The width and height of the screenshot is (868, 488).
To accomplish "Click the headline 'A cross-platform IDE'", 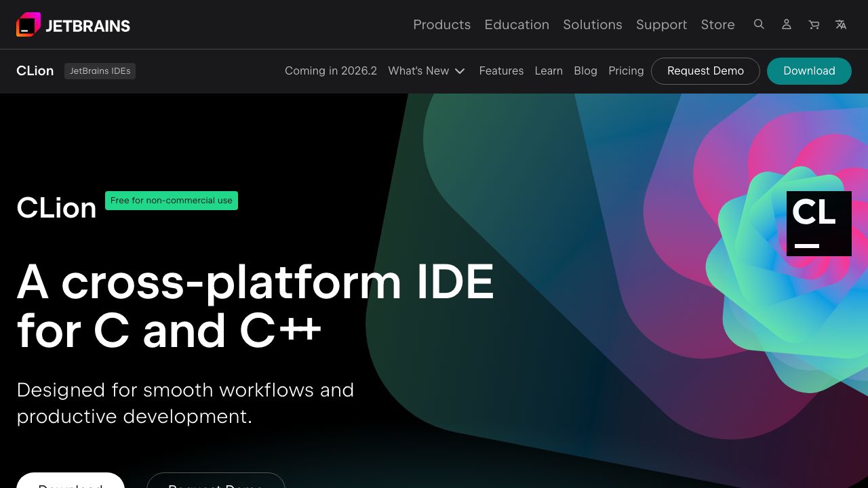I will [256, 282].
